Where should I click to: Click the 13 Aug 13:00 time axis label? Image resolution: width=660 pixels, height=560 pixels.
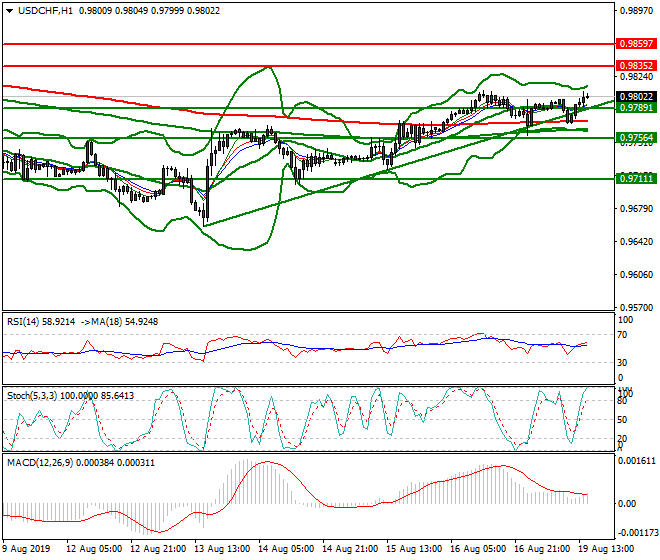coord(222,549)
